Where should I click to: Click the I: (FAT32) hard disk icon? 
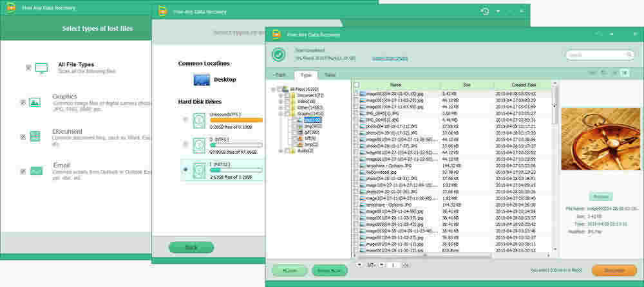pyautogui.click(x=199, y=170)
